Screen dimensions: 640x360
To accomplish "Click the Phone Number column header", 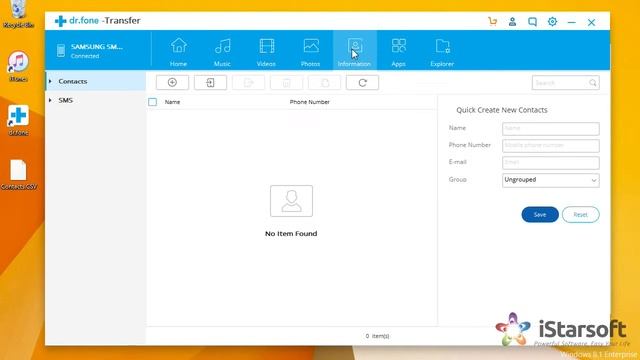I will 309,102.
